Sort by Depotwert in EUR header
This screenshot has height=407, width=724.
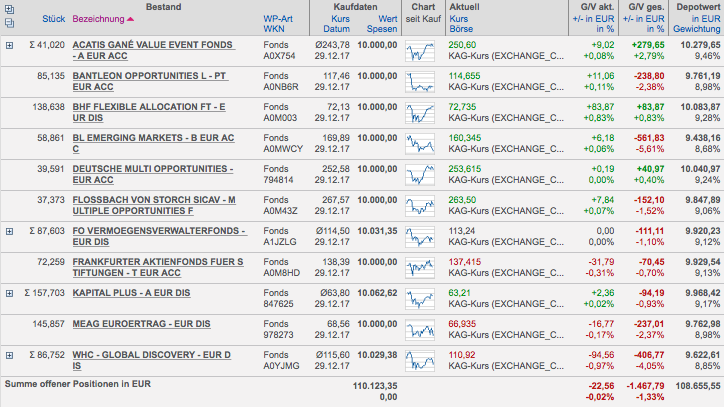coord(706,19)
